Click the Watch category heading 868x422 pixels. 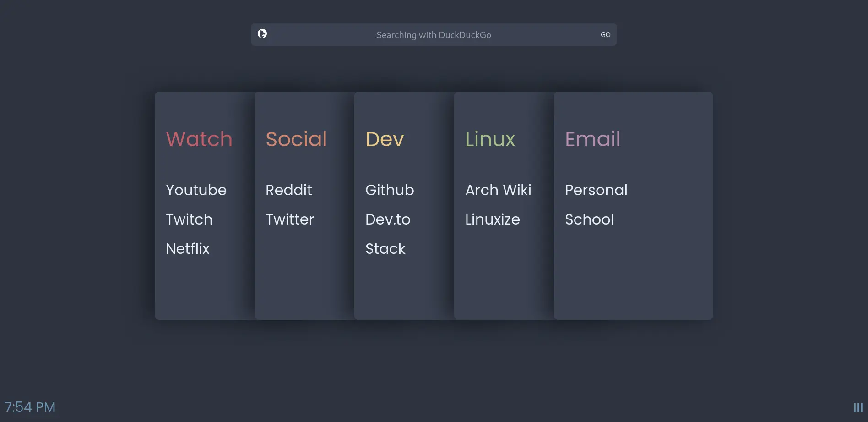[x=199, y=139]
